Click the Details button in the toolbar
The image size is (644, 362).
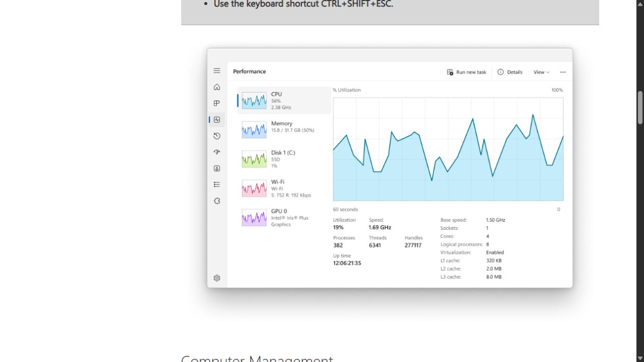pos(510,72)
